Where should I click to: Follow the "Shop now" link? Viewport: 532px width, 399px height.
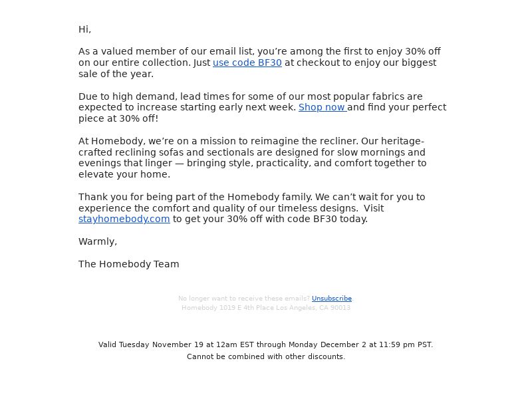click(x=323, y=107)
